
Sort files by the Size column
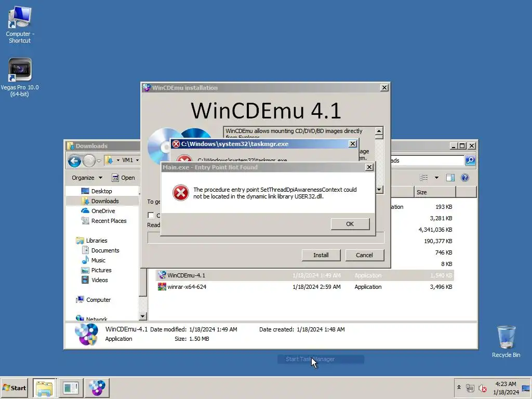[435, 192]
